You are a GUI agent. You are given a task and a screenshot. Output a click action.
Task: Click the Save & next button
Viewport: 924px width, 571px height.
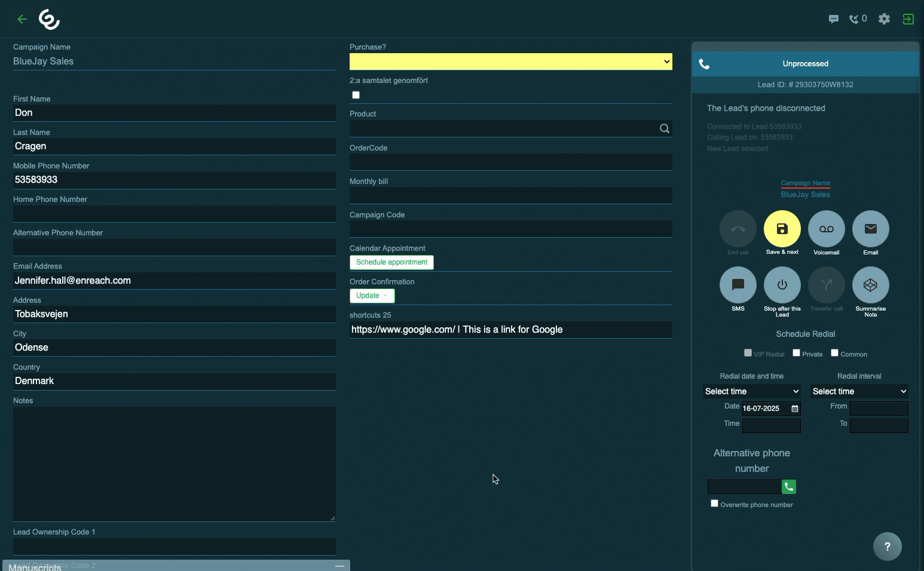coord(782,229)
